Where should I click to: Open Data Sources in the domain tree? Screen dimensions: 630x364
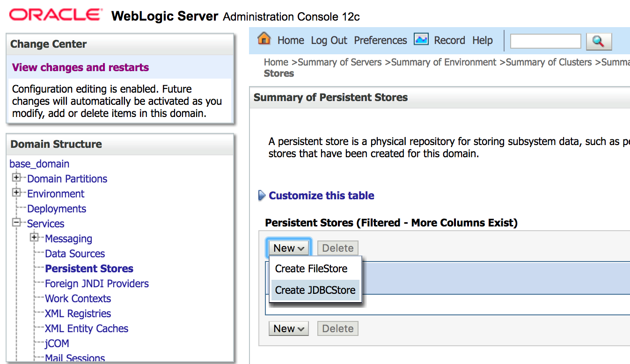pos(75,254)
